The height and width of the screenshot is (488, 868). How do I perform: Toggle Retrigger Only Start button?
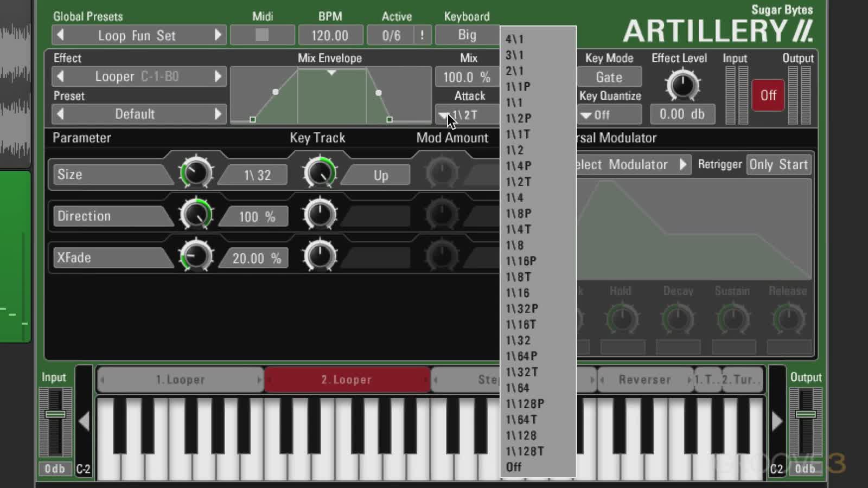click(778, 164)
